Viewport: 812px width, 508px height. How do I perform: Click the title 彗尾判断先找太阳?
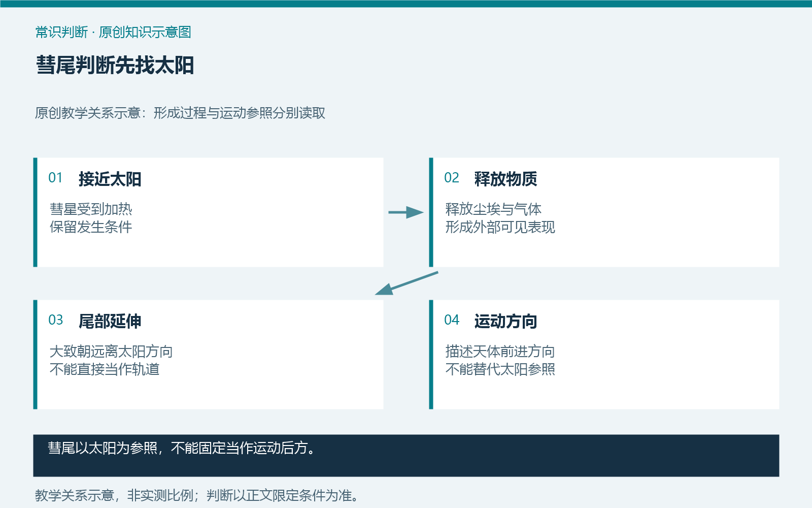[115, 66]
